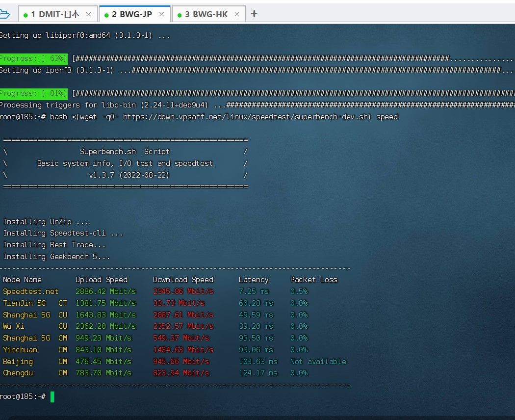Screen dimensions: 515x420
Task: Click download speed '2352.57 Mbit/s'
Action: pyautogui.click(x=183, y=326)
